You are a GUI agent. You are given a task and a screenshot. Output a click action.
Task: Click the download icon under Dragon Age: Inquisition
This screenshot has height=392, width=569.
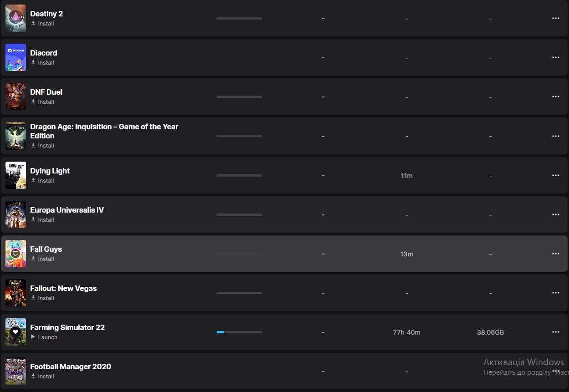(33, 145)
